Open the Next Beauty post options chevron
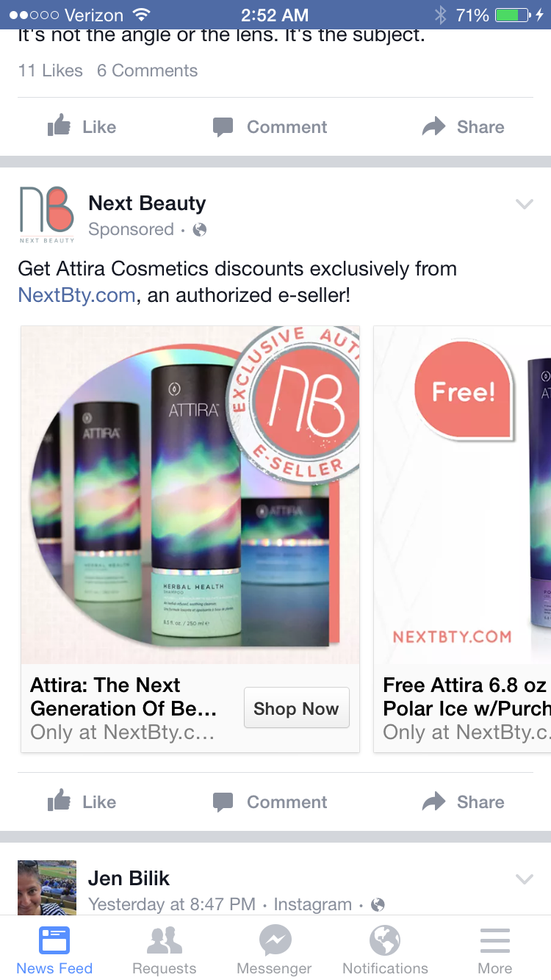Image resolution: width=551 pixels, height=980 pixels. point(524,204)
